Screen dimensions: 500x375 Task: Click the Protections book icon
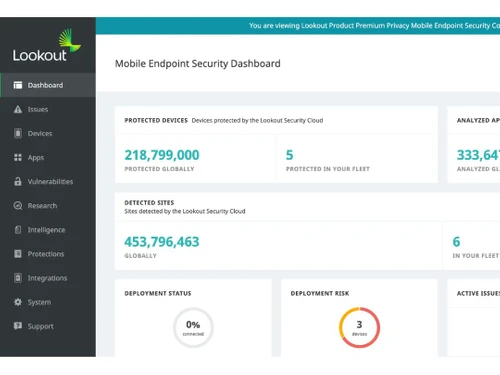click(18, 254)
